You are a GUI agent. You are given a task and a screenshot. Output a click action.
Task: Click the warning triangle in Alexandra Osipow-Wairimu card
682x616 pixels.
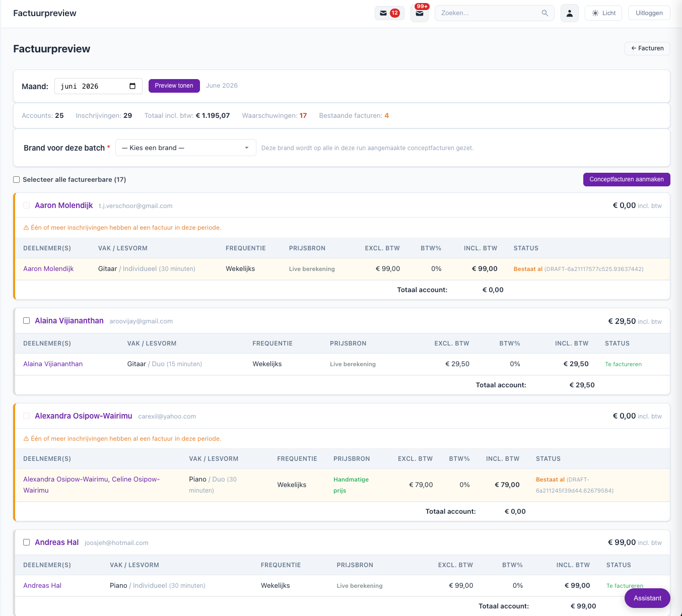[26, 439]
